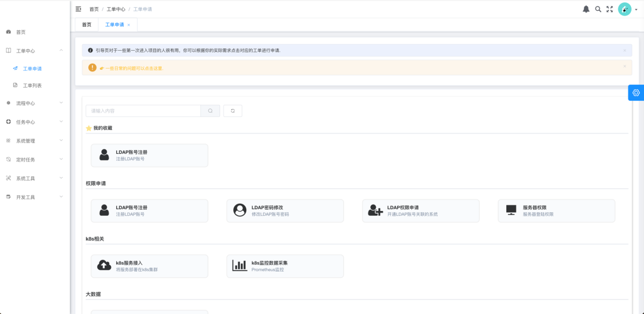Open LDAP账号注册 card under 我的收藏
Image resolution: width=644 pixels, height=314 pixels.
click(150, 155)
